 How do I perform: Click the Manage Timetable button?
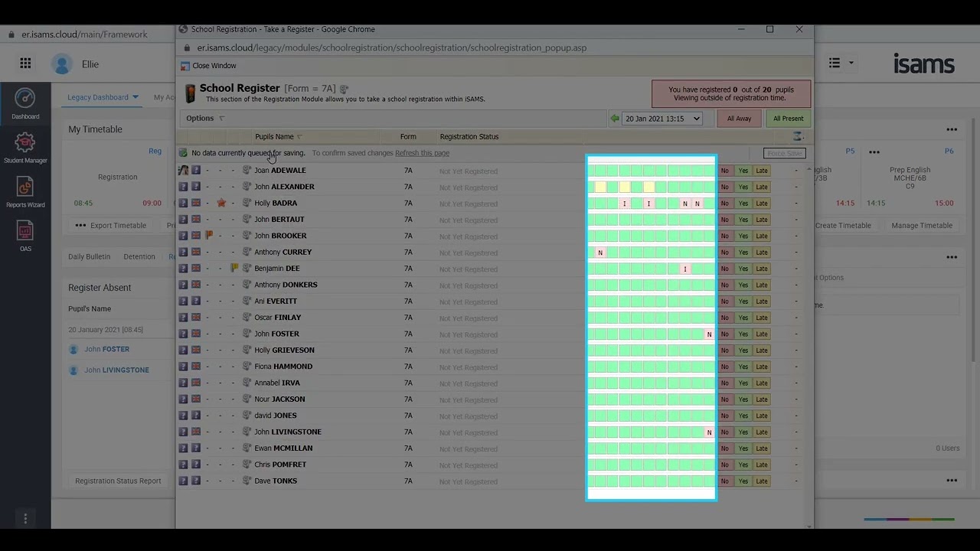[922, 226]
